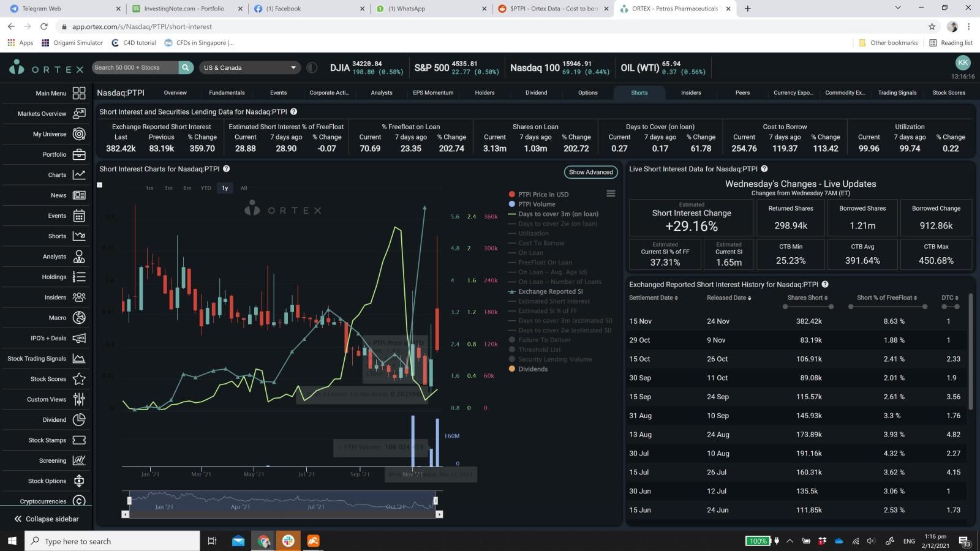The image size is (980, 551).
Task: Click the chart navigator left handle
Action: tap(129, 501)
